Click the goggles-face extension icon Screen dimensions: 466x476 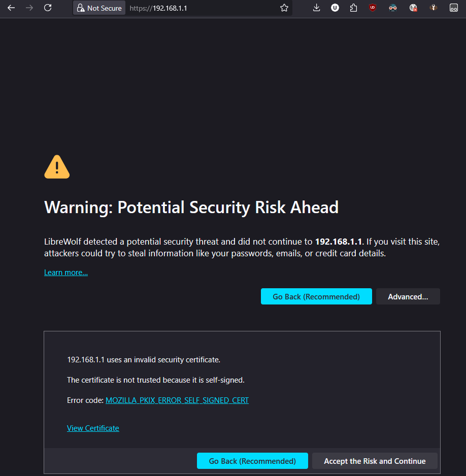click(x=393, y=8)
